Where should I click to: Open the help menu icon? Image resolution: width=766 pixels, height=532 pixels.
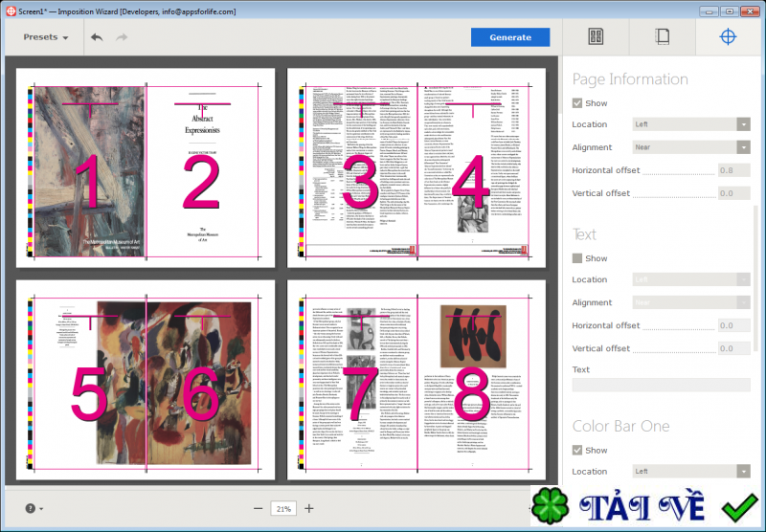(x=34, y=509)
